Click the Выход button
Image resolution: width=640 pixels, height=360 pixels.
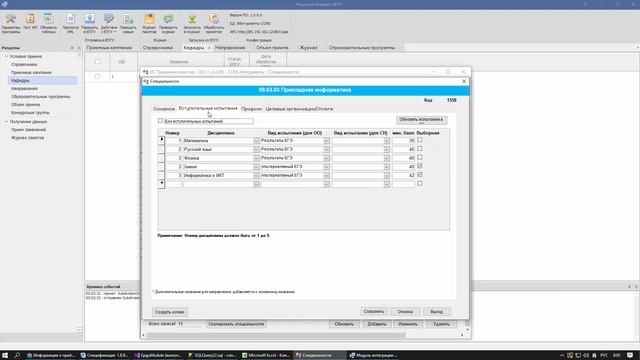click(x=436, y=311)
